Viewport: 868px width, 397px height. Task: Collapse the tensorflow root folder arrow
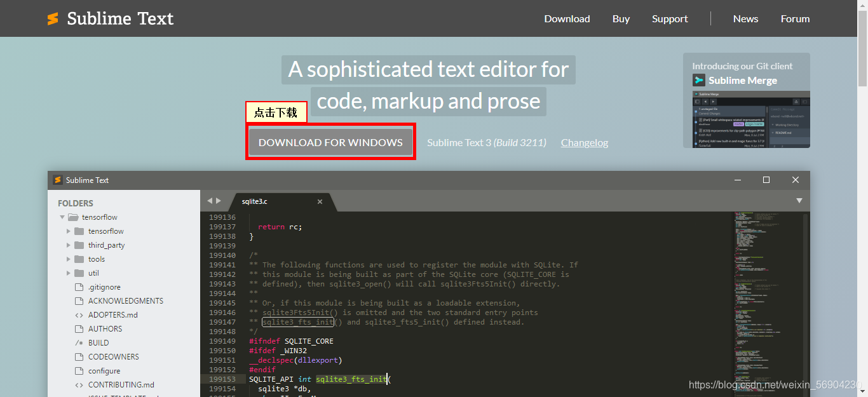(x=62, y=217)
